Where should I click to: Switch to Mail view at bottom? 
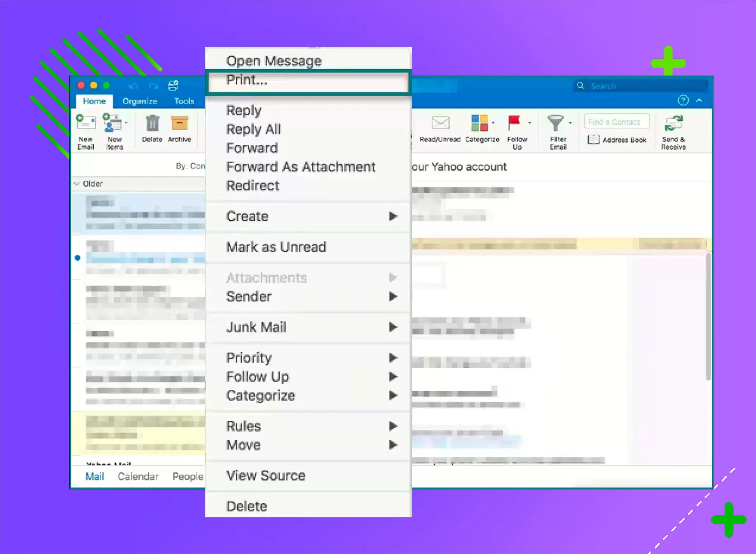(x=94, y=477)
